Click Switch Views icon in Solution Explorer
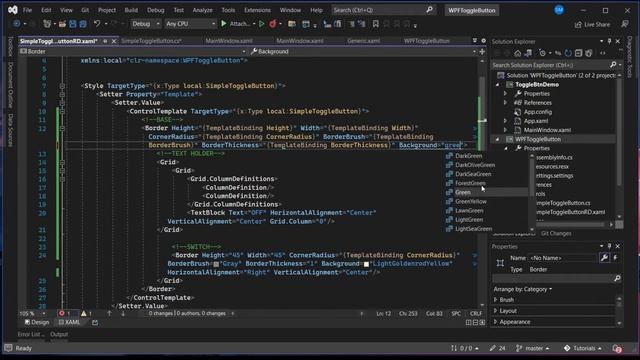This screenshot has width=640, height=360. point(528,53)
